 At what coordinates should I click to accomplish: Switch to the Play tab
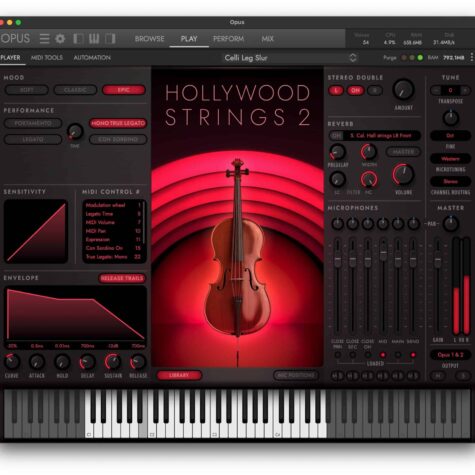[x=189, y=39]
